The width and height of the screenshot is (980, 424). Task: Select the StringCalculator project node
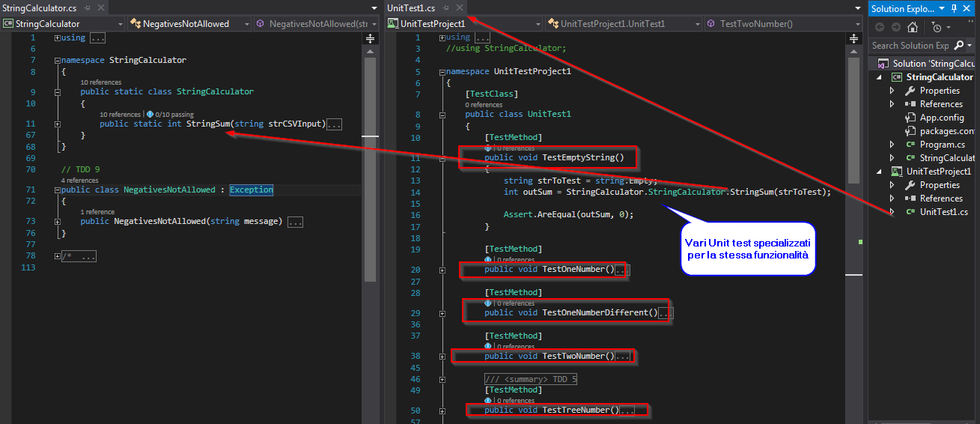(x=933, y=77)
